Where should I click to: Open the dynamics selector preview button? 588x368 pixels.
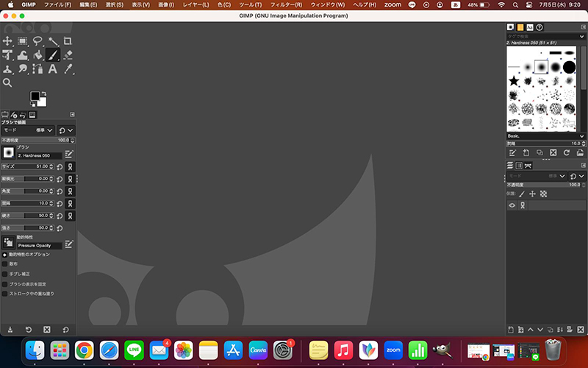point(8,243)
